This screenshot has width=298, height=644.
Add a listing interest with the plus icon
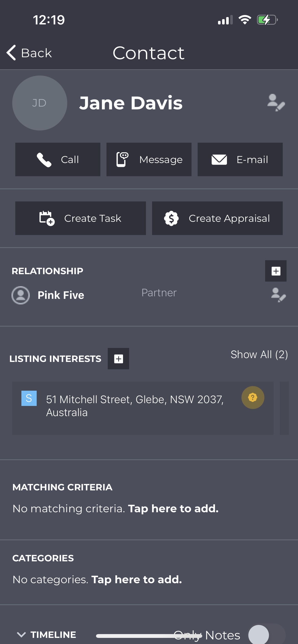[x=118, y=359]
